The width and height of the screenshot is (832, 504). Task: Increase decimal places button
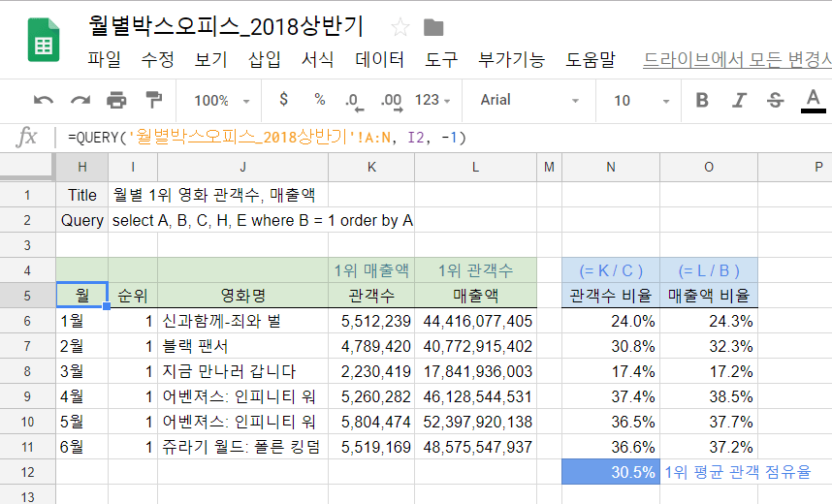[x=391, y=100]
